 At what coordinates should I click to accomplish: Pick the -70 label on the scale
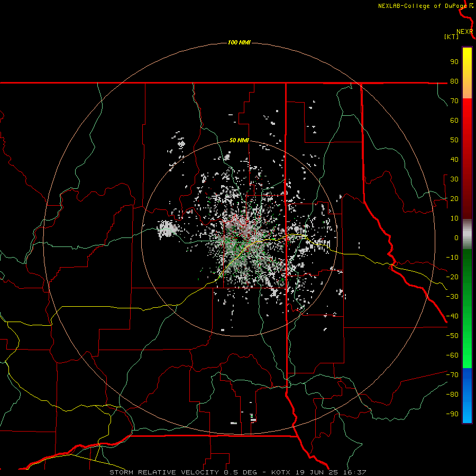pos(452,375)
